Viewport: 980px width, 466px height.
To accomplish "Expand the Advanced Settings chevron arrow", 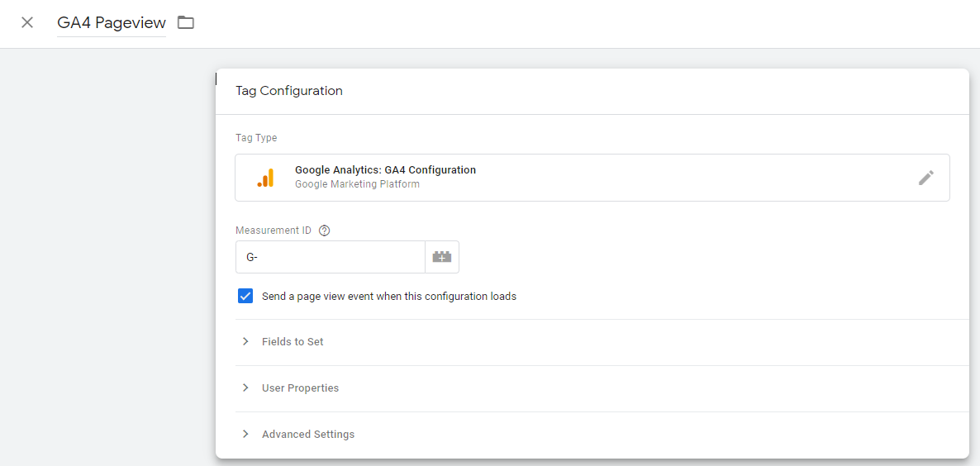I will tap(245, 434).
